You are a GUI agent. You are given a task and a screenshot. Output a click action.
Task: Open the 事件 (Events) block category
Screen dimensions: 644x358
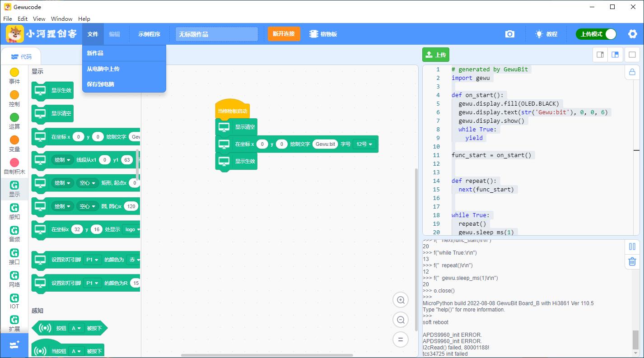tap(14, 76)
